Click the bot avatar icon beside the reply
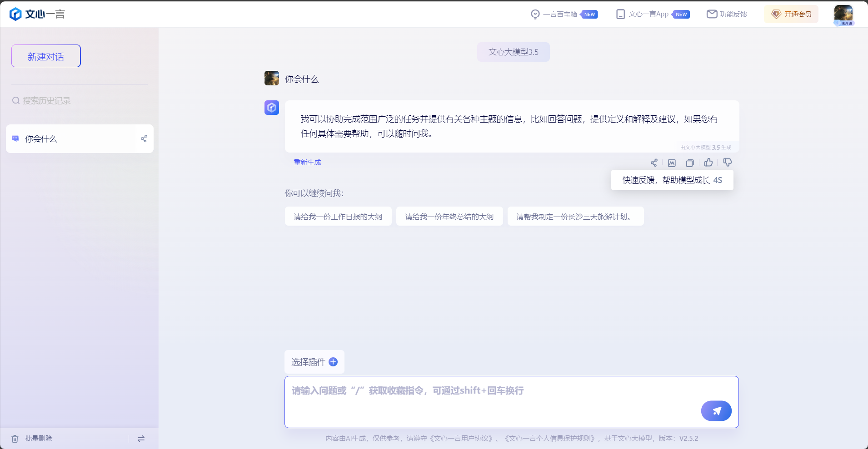The height and width of the screenshot is (449, 868). (x=272, y=108)
